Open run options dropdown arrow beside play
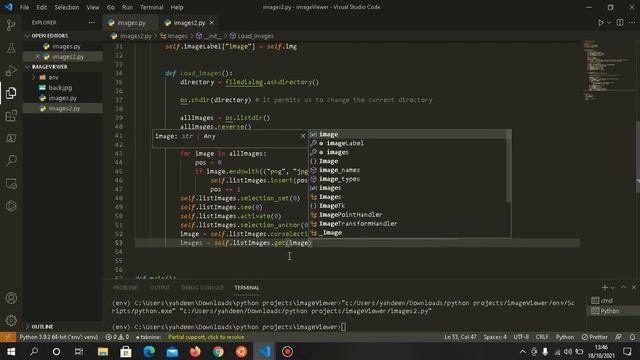The image size is (640, 360). pyautogui.click(x=609, y=23)
